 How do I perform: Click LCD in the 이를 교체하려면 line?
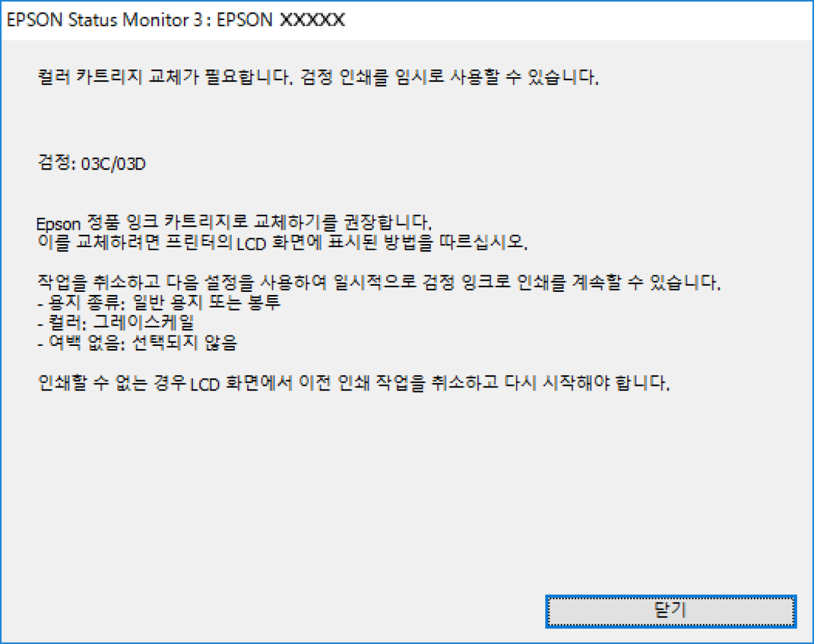click(x=251, y=243)
